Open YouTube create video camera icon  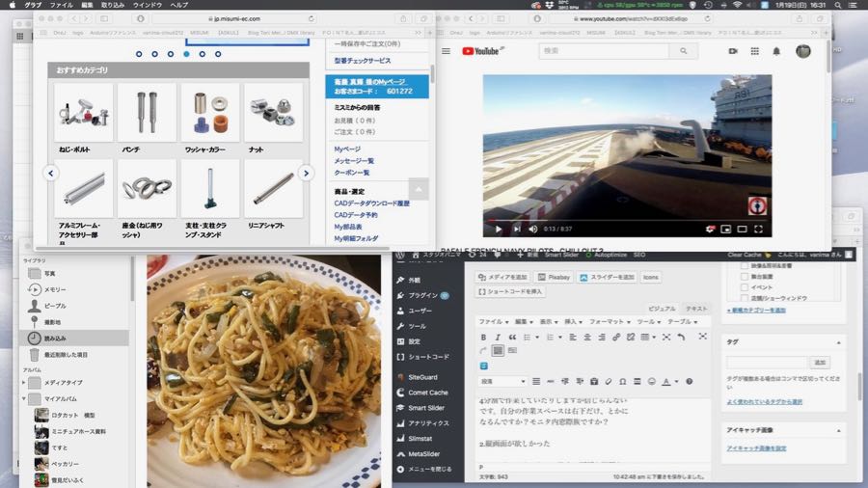pos(733,51)
